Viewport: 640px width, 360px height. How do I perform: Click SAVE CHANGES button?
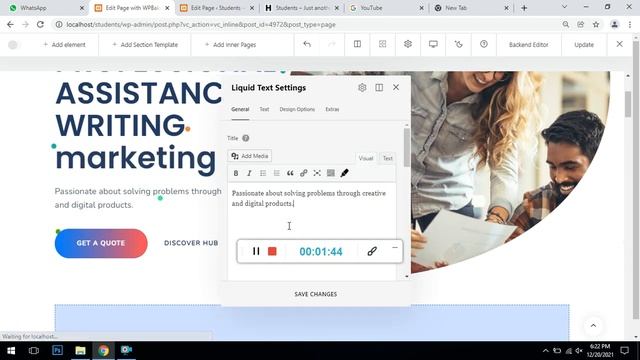point(316,294)
